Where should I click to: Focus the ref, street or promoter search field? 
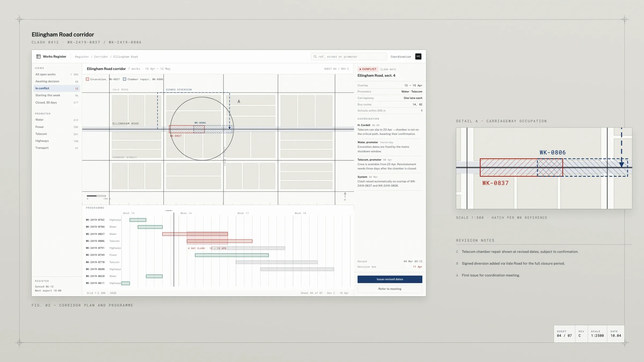[349, 57]
